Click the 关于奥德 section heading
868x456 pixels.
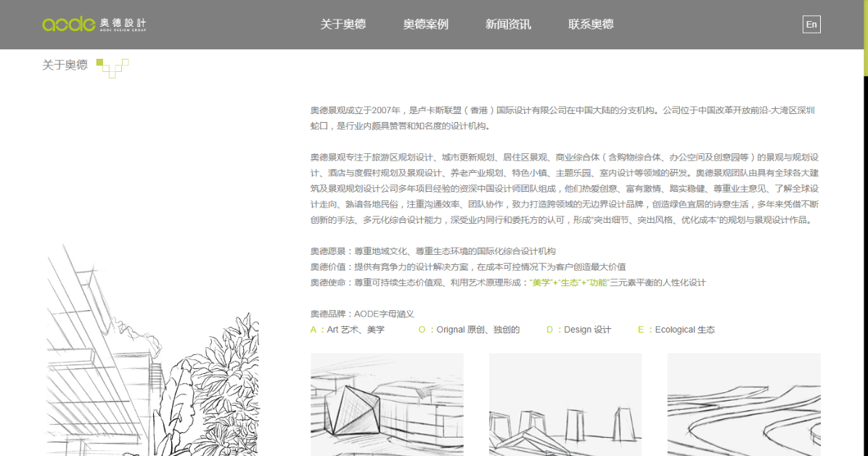[65, 65]
